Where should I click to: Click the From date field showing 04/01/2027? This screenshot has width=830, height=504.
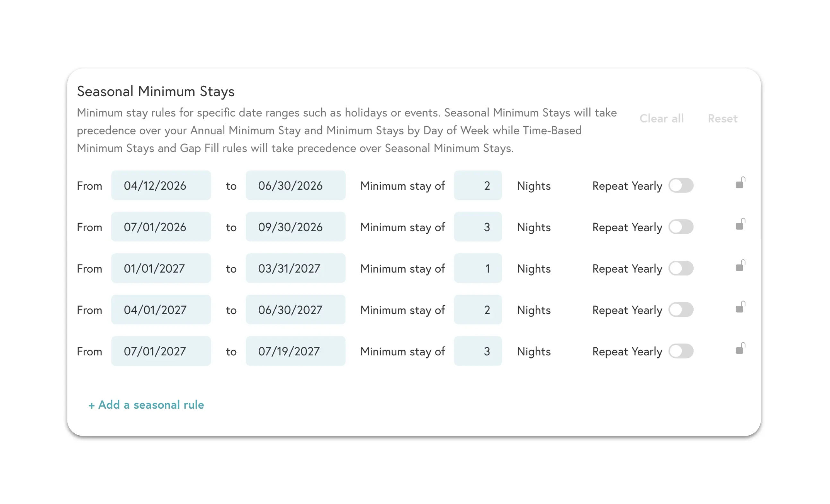tap(161, 309)
